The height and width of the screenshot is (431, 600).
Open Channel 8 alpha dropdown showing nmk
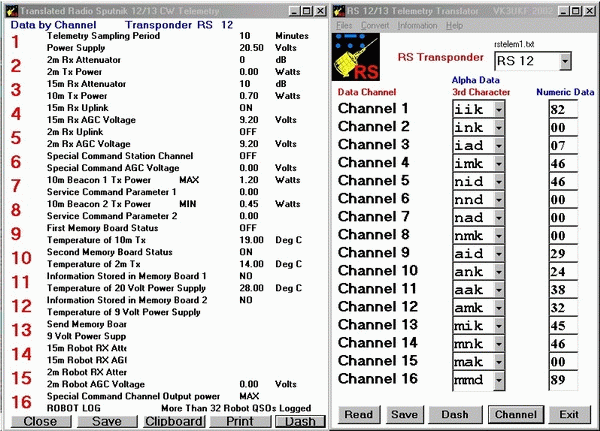point(499,235)
